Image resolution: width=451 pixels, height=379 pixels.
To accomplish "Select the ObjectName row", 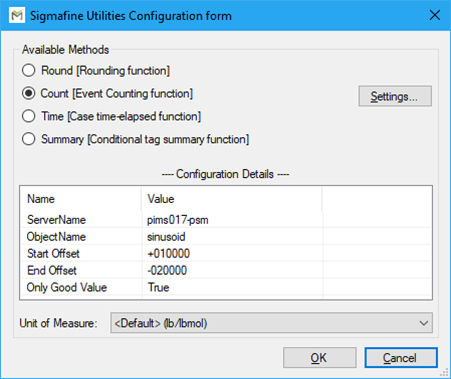I will click(x=226, y=237).
